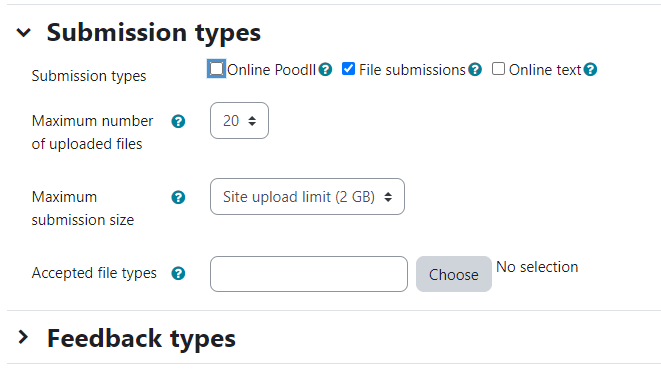The height and width of the screenshot is (374, 661).
Task: Click the Feedback types section heading
Action: coord(141,339)
